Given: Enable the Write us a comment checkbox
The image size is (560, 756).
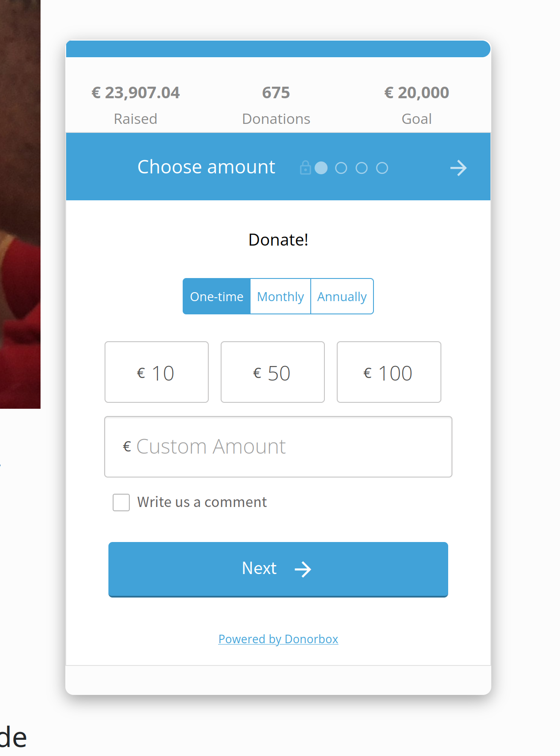Looking at the screenshot, I should 121,502.
